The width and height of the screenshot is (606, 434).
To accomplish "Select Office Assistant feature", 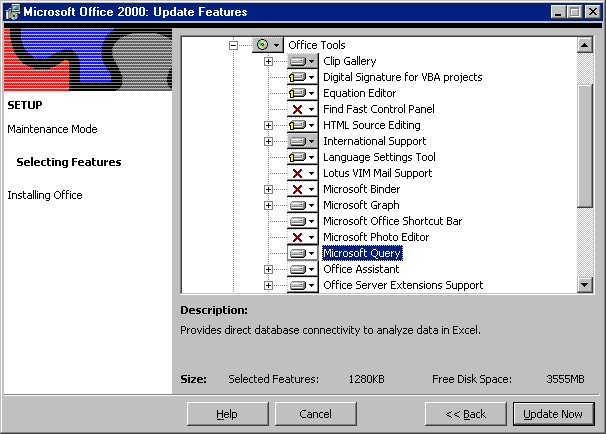I will 361,269.
